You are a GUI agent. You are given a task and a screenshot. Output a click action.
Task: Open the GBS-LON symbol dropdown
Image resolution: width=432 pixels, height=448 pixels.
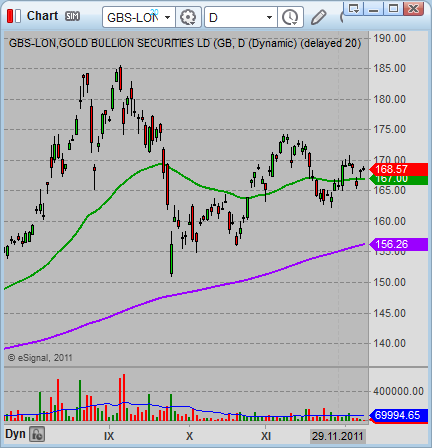pyautogui.click(x=168, y=17)
